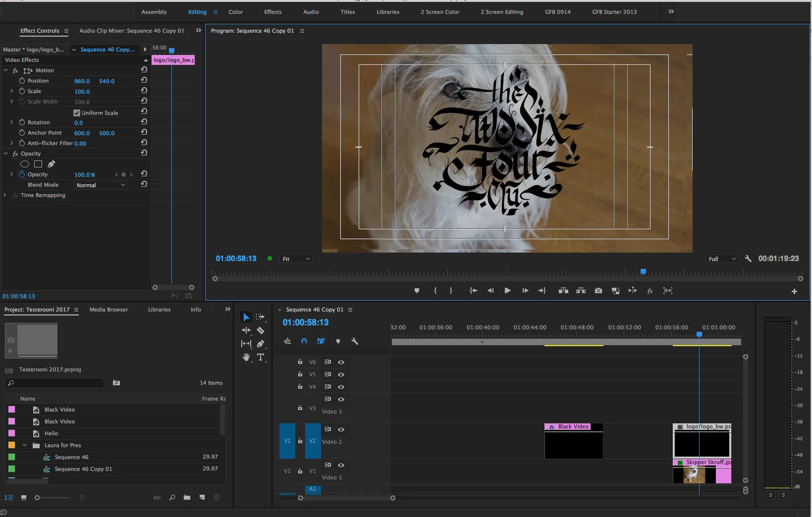Screen dimensions: 812x517
Task: Select the Track Select Forward tool
Action: pos(261,317)
